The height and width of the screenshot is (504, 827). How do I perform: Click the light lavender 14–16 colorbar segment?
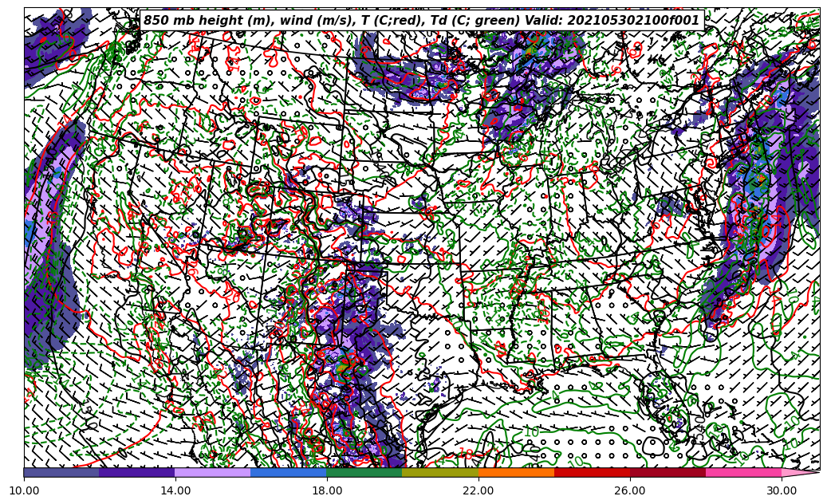[x=213, y=472]
